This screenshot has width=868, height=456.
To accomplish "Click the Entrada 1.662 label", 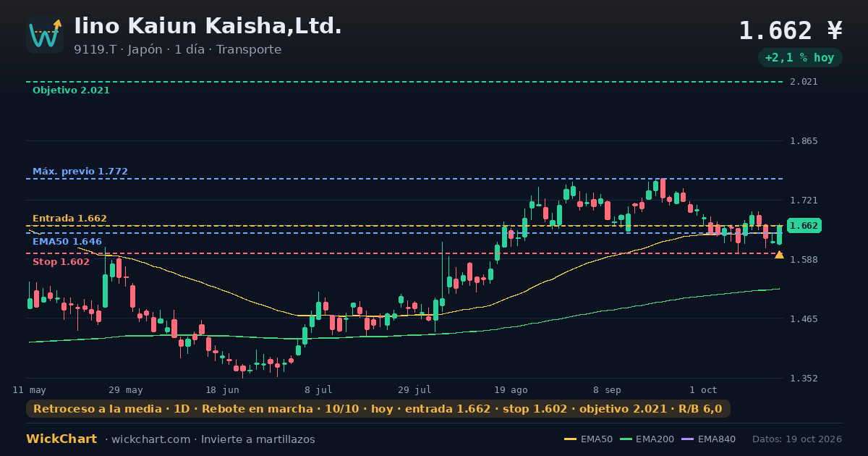I will click(69, 218).
